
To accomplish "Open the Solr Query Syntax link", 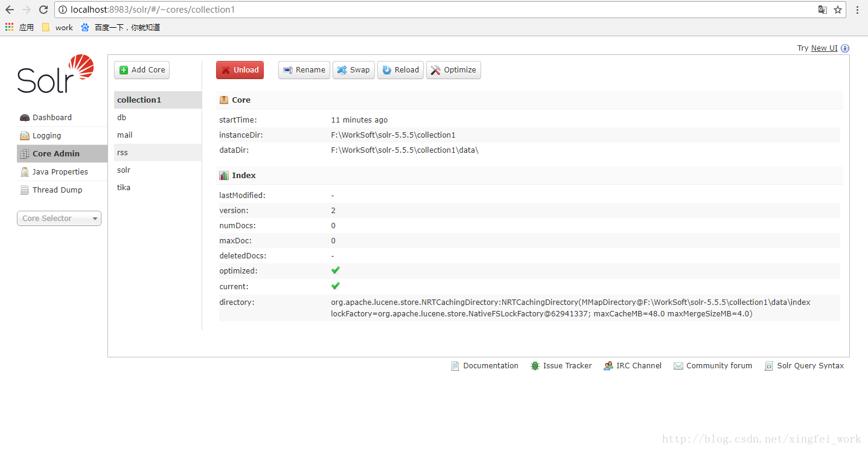I will (811, 366).
